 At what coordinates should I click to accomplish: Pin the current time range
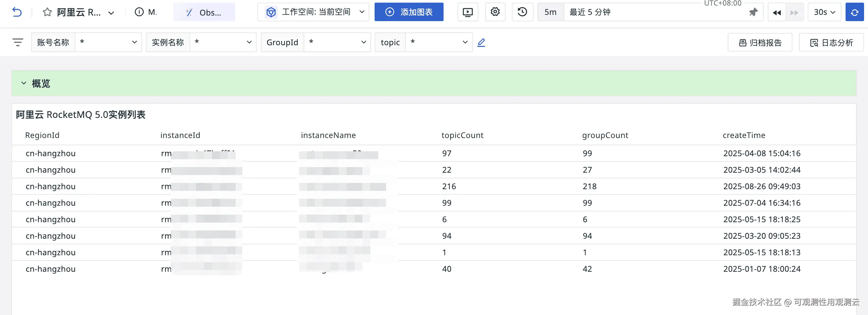tap(753, 13)
